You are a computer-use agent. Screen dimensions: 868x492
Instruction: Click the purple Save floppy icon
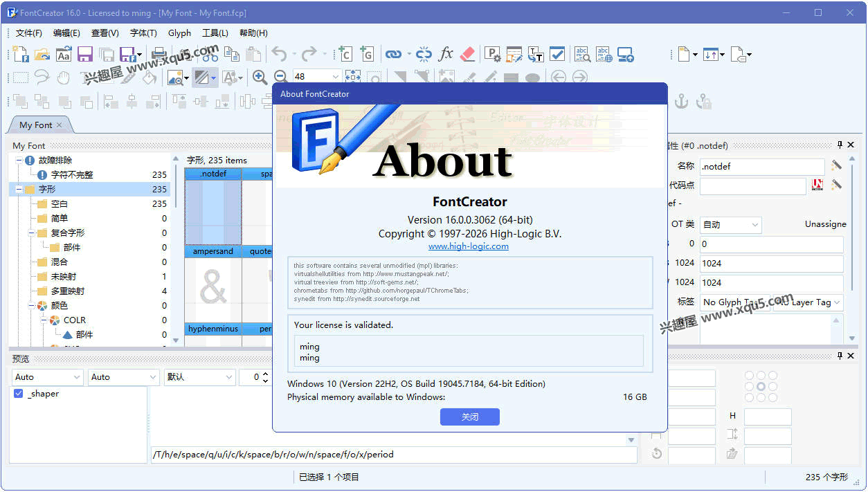pos(85,55)
